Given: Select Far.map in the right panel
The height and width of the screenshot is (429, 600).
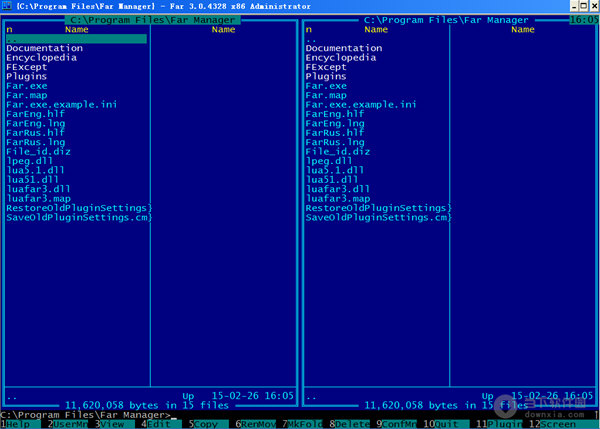Looking at the screenshot, I should [x=326, y=95].
